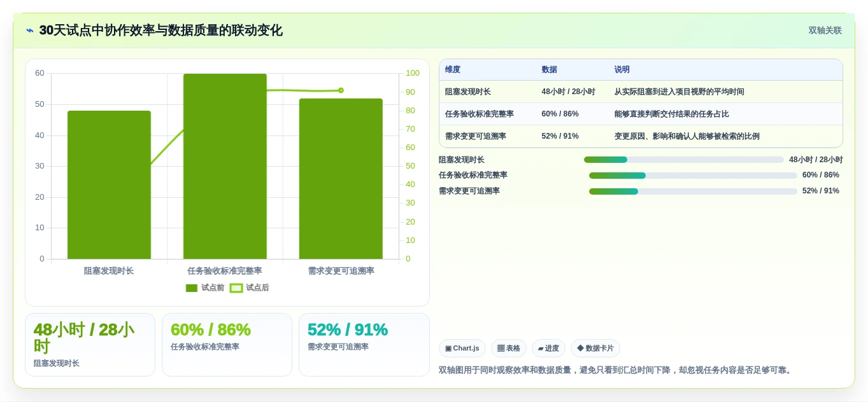The width and height of the screenshot is (868, 402).
Task: Click description 从实际阻塞到进入项目视野的平均时间
Action: 679,92
